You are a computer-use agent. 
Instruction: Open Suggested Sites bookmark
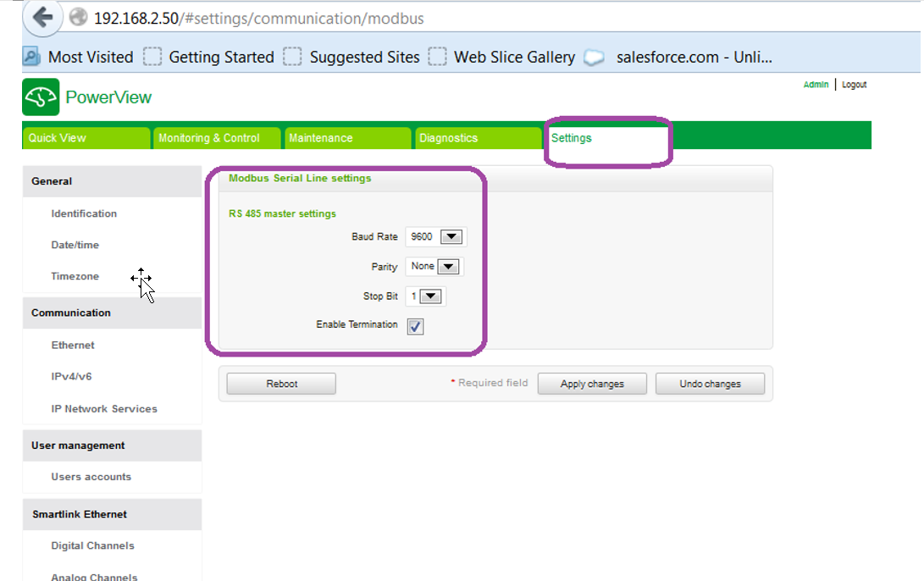pyautogui.click(x=351, y=57)
